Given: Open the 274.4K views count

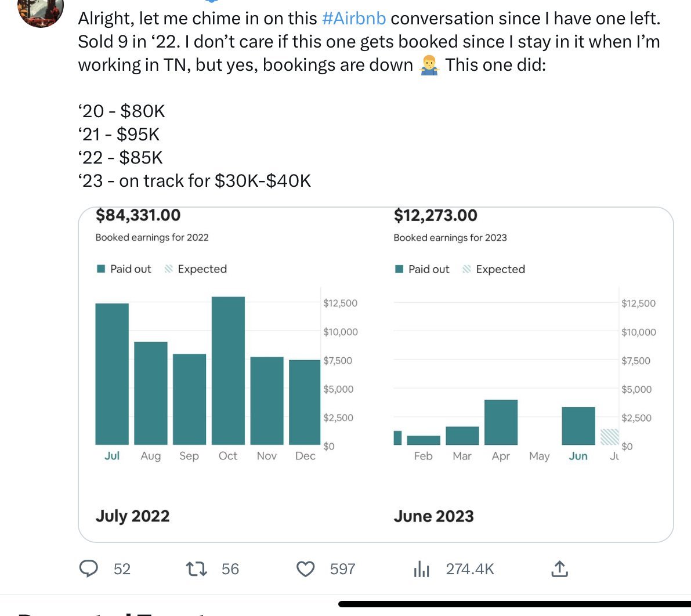Looking at the screenshot, I should pyautogui.click(x=469, y=569).
